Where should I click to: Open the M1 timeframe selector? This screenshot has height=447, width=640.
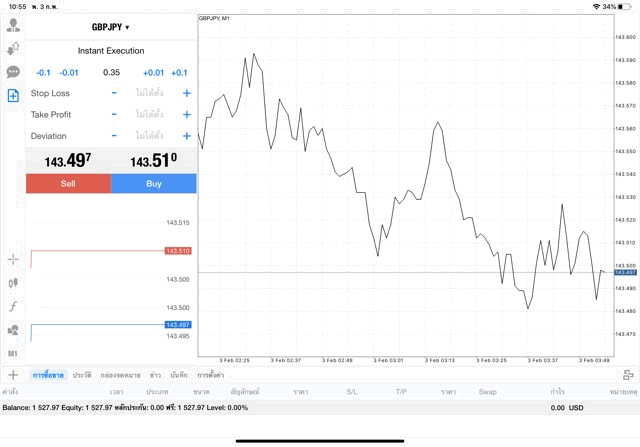coord(13,353)
